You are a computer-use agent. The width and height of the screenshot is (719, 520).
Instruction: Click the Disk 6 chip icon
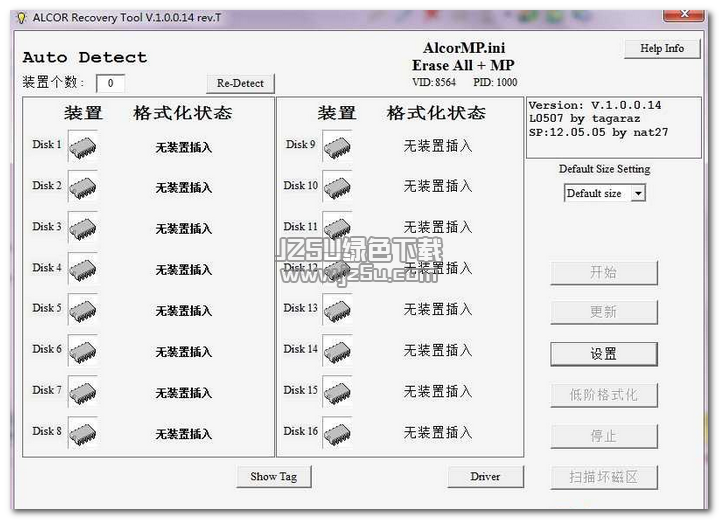(x=83, y=351)
